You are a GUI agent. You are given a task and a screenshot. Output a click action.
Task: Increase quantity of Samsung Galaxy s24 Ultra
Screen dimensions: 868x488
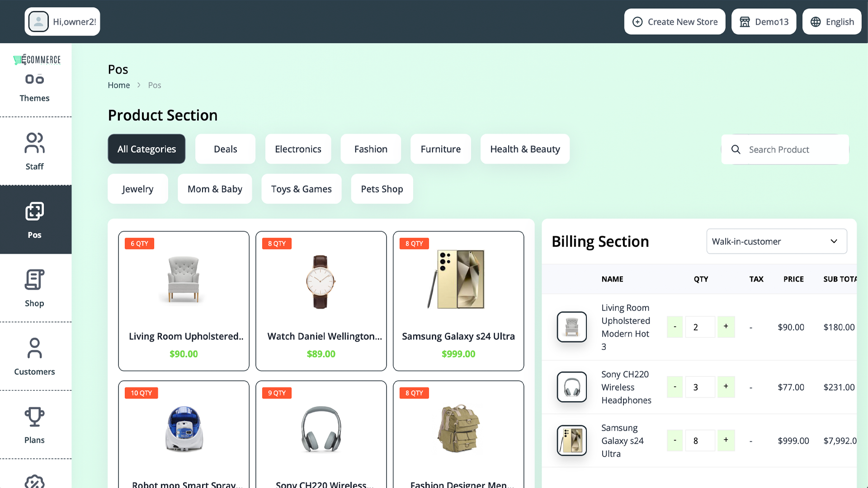(726, 440)
